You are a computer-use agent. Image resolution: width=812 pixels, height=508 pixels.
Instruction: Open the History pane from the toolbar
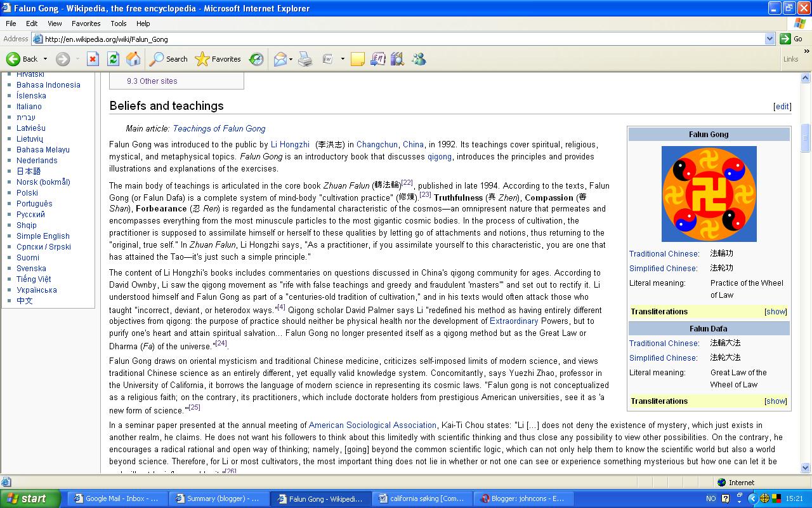pos(256,59)
